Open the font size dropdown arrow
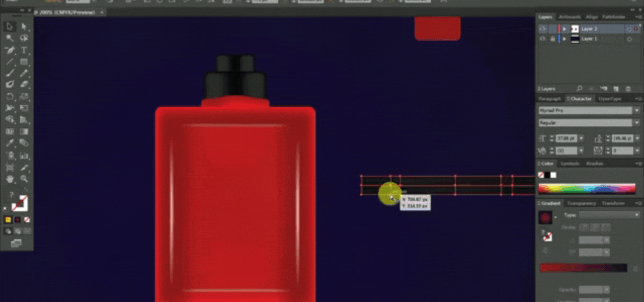The width and height of the screenshot is (644, 302). click(x=581, y=138)
